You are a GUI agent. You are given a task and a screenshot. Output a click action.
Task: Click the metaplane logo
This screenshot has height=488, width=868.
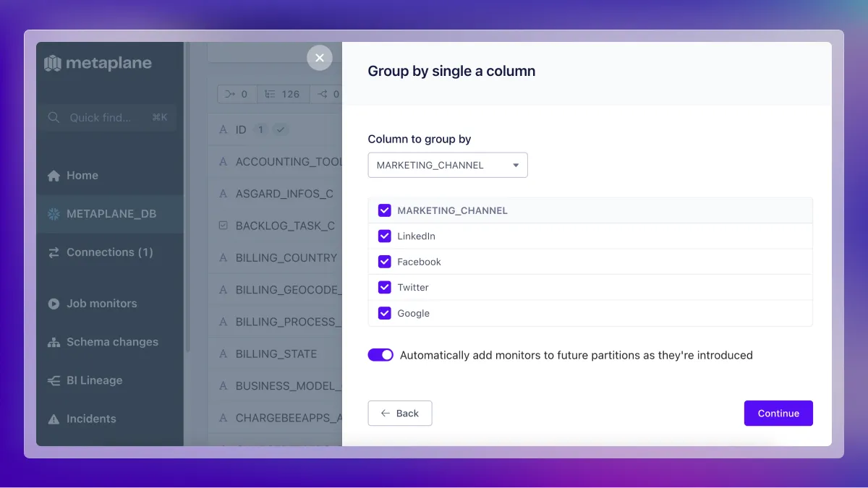(x=98, y=64)
